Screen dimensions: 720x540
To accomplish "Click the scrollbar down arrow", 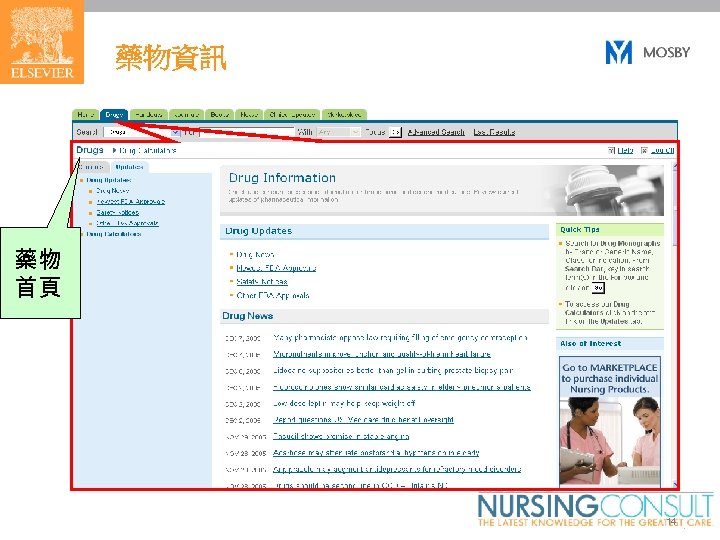I will point(675,484).
